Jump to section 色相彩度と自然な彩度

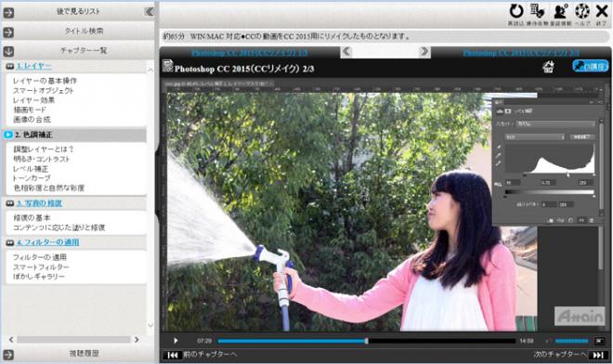coord(49,188)
